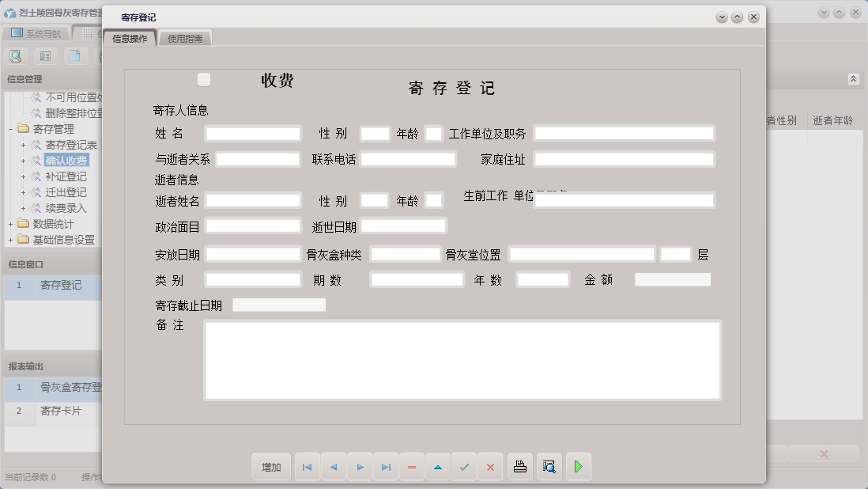Delete current record with red minus icon
Screen dimensions: 868x489
(x=412, y=467)
